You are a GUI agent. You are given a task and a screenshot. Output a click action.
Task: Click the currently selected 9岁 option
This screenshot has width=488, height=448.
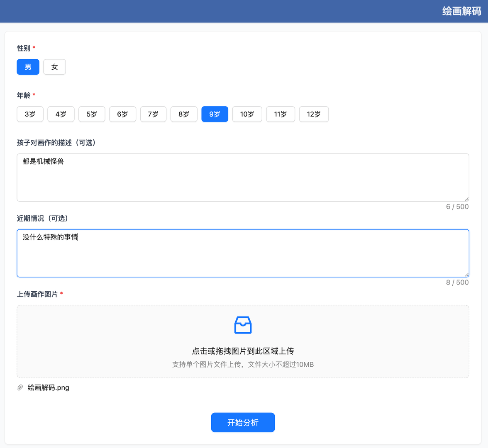pyautogui.click(x=215, y=114)
